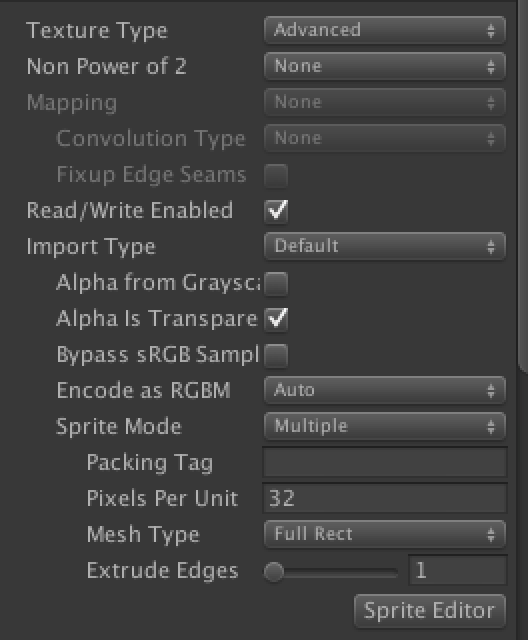This screenshot has width=528, height=640.
Task: Enable Bypass sRGB Sampling checkbox
Action: [276, 355]
